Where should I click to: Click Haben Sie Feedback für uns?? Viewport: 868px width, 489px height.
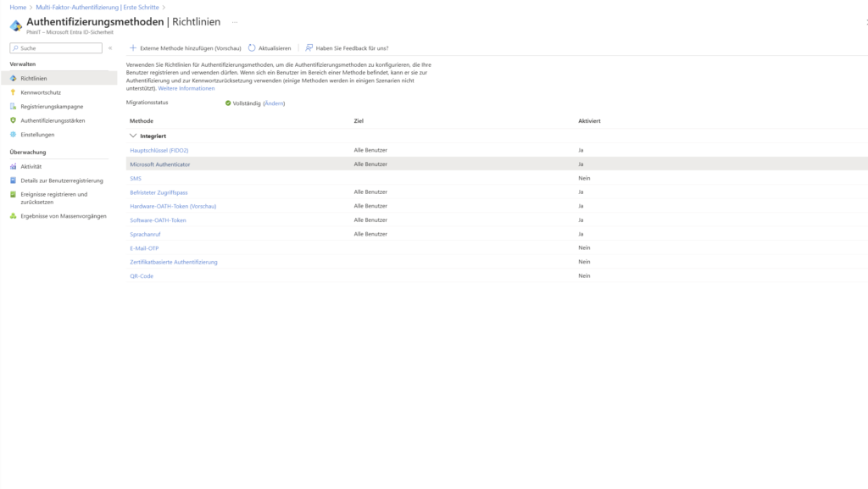click(352, 48)
